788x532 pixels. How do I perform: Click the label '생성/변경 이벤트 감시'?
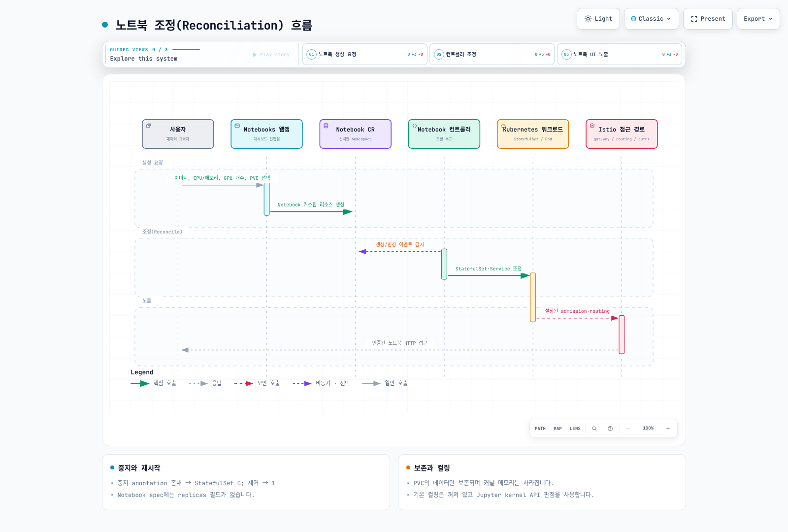(400, 244)
